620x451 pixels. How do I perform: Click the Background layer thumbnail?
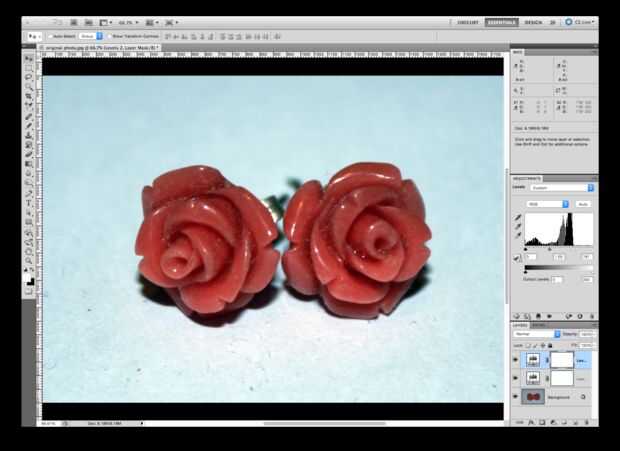pos(533,397)
